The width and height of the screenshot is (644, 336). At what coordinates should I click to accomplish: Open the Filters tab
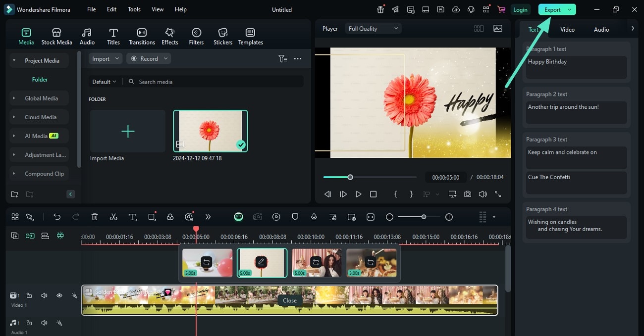(x=196, y=37)
